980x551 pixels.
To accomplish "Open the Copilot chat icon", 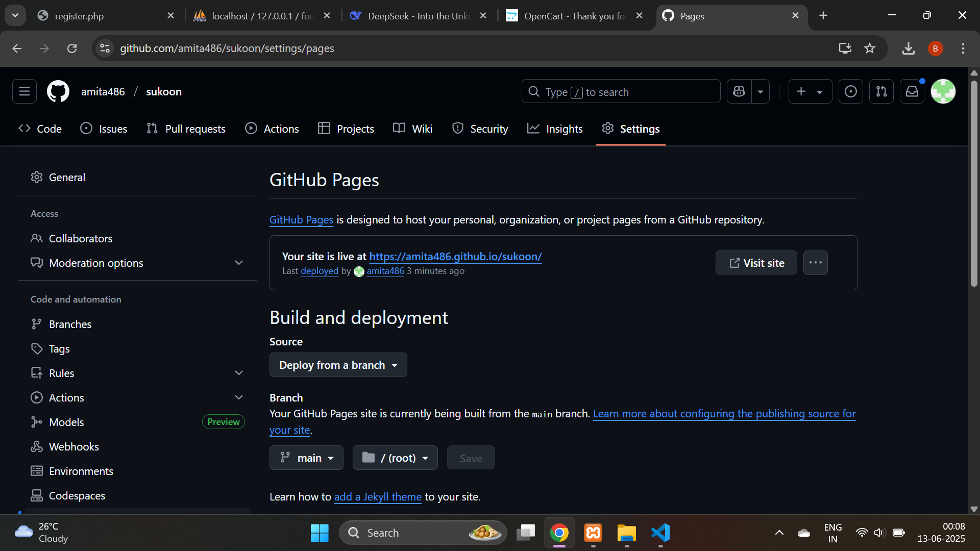I will coord(739,92).
